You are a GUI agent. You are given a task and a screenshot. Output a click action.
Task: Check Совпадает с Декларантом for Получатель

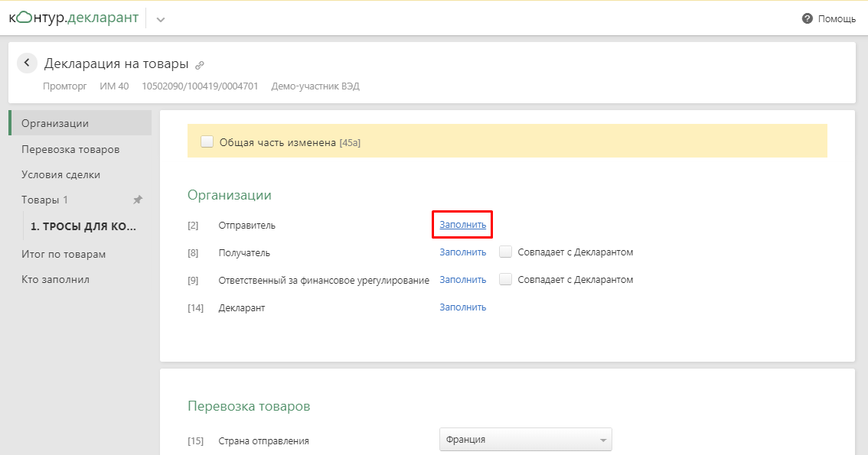(x=505, y=252)
